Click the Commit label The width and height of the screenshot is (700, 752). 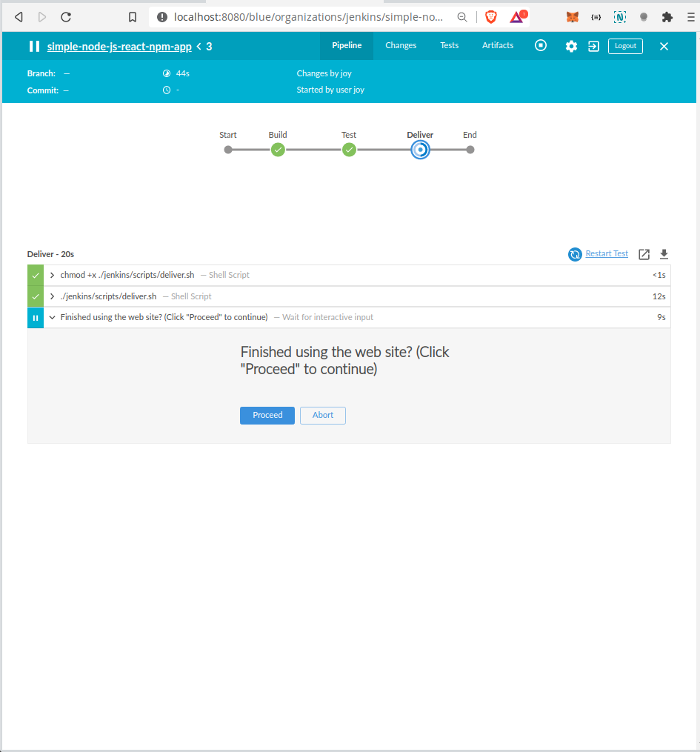43,90
